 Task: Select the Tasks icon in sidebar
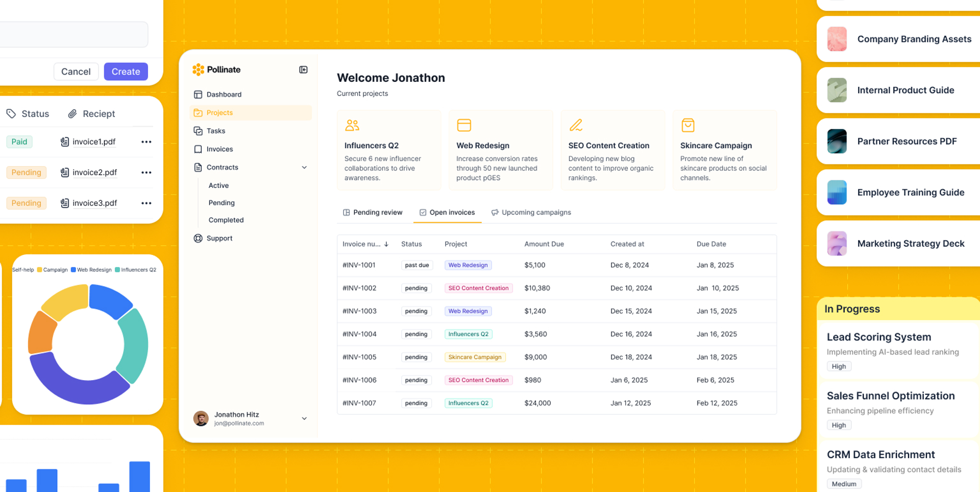pos(198,131)
